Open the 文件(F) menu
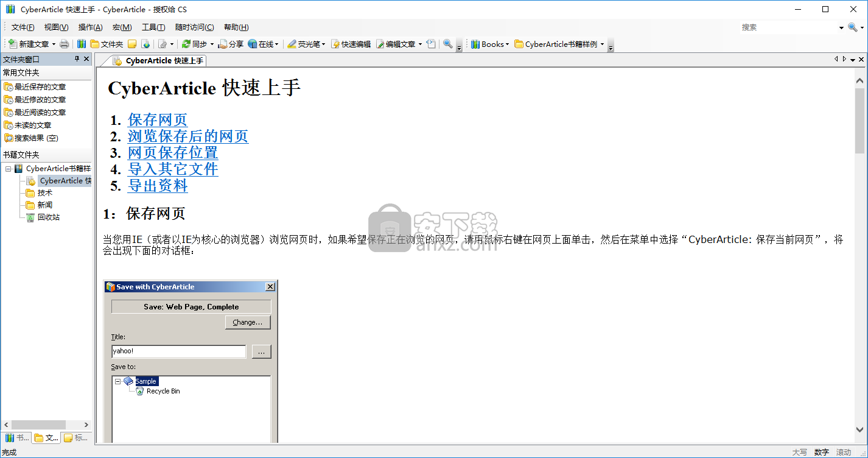The width and height of the screenshot is (868, 458). coord(23,27)
